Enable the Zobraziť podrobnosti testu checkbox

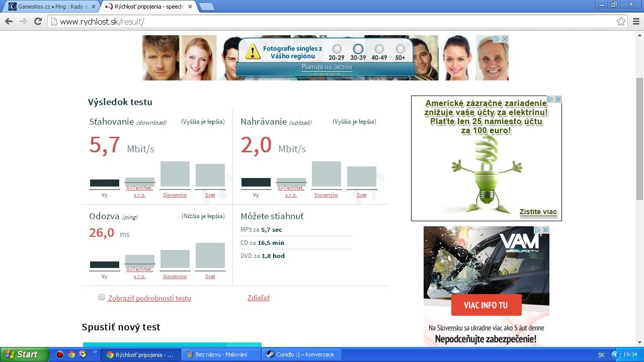102,298
